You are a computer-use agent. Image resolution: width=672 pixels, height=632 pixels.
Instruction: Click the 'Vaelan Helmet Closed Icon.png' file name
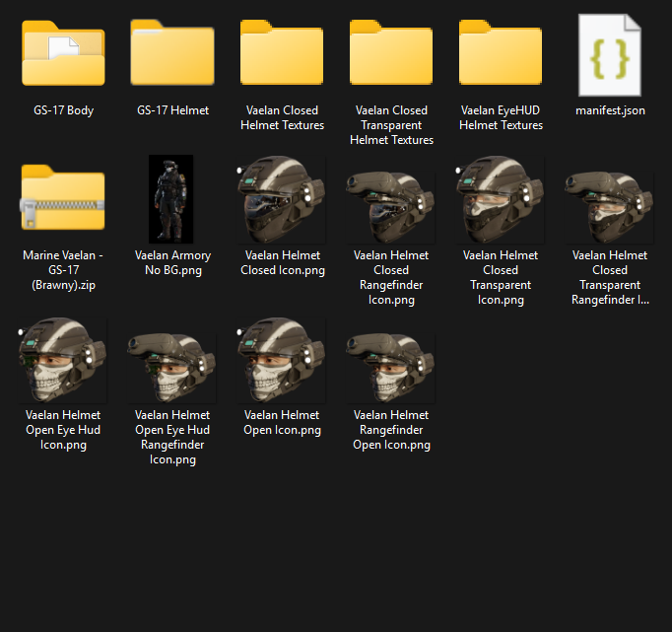283,263
